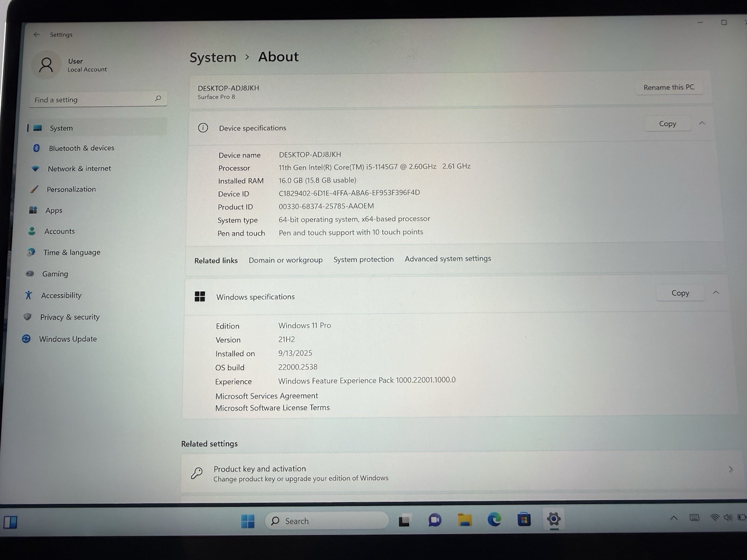747x560 pixels.
Task: Collapse the Windows specifications section
Action: (x=716, y=293)
